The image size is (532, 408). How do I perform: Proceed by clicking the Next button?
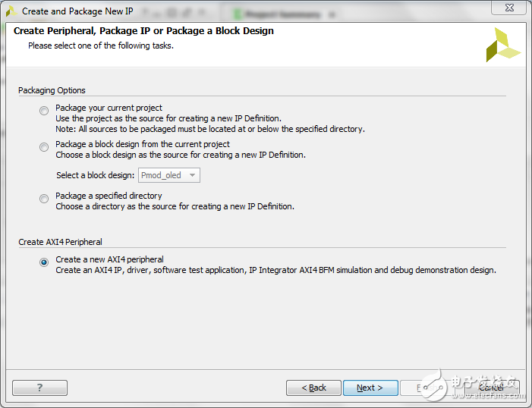[x=370, y=388]
